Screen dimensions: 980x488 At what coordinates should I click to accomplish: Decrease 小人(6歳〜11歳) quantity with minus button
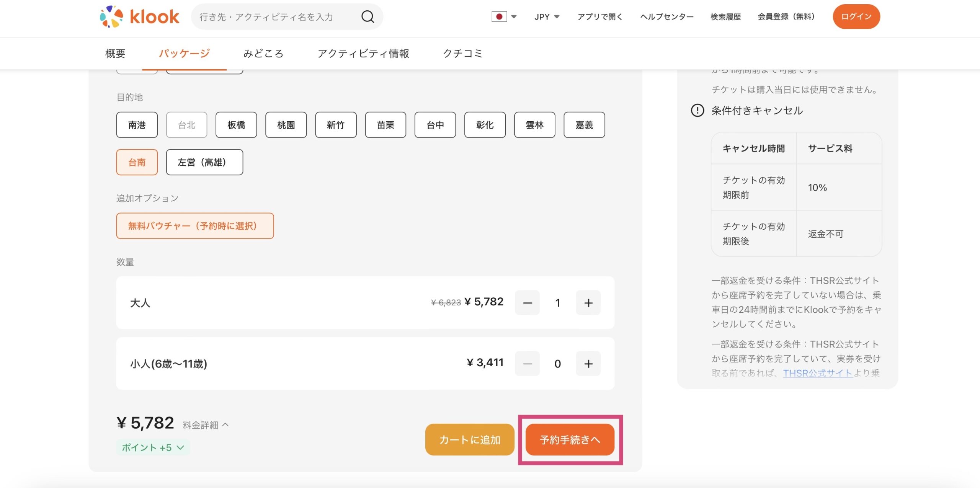(x=527, y=364)
